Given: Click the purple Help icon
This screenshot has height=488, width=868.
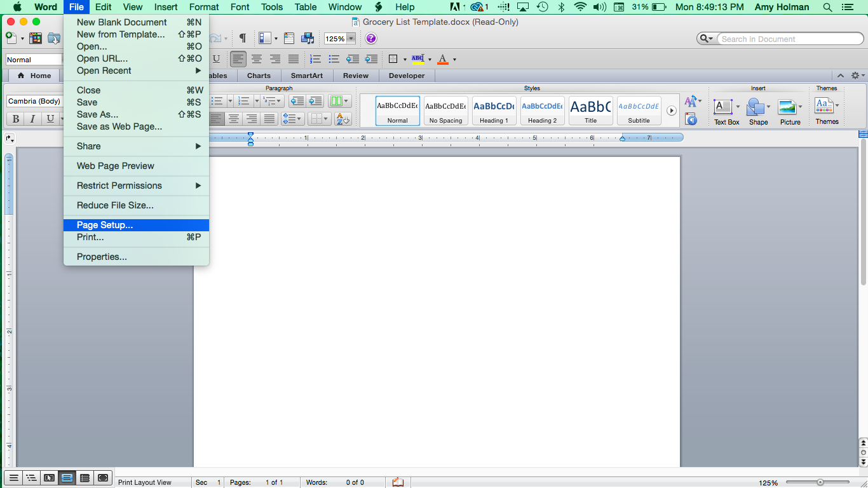Looking at the screenshot, I should point(371,39).
